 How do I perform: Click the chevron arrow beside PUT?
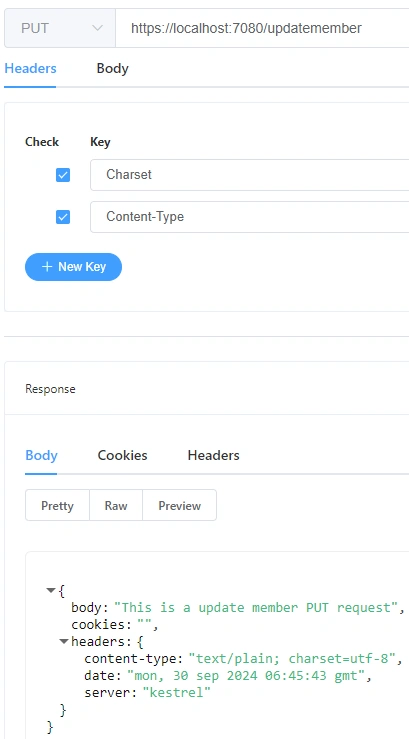97,28
